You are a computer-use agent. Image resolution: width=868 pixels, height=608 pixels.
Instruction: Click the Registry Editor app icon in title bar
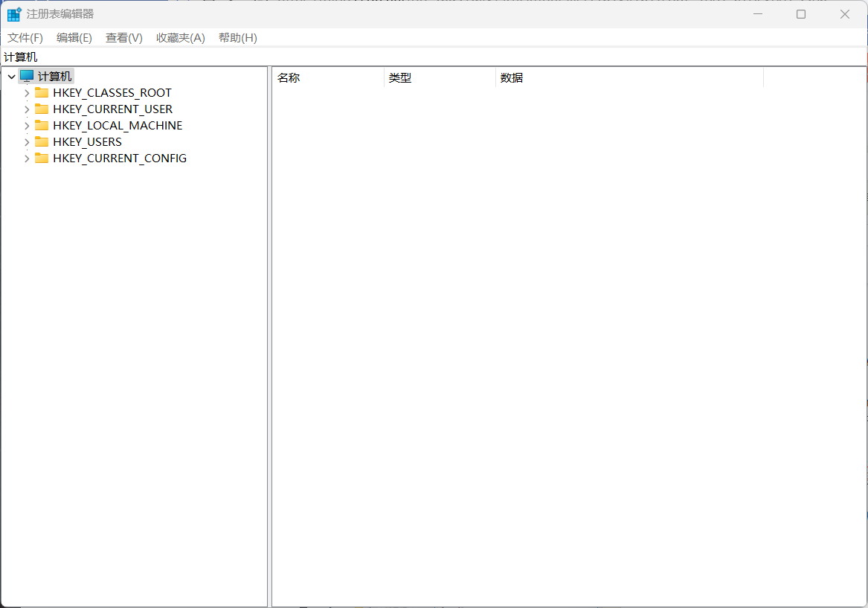(x=14, y=14)
